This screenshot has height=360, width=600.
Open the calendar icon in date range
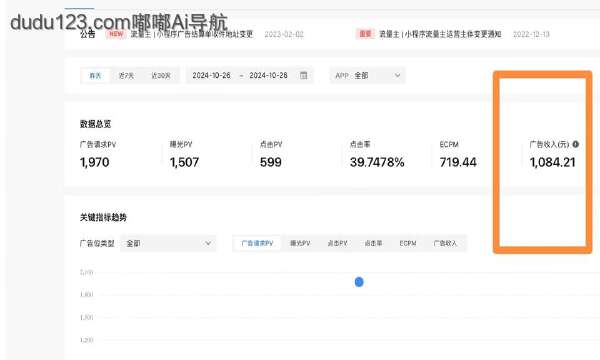303,75
